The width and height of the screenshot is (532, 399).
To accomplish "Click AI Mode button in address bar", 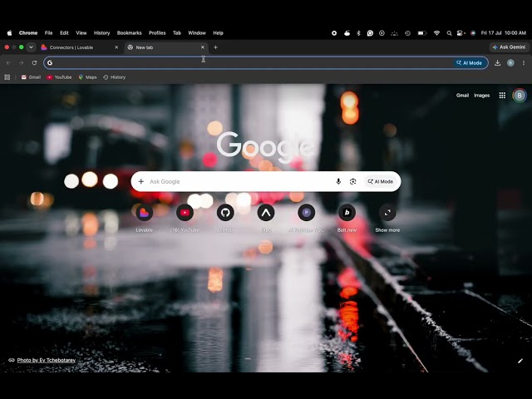I will click(469, 63).
